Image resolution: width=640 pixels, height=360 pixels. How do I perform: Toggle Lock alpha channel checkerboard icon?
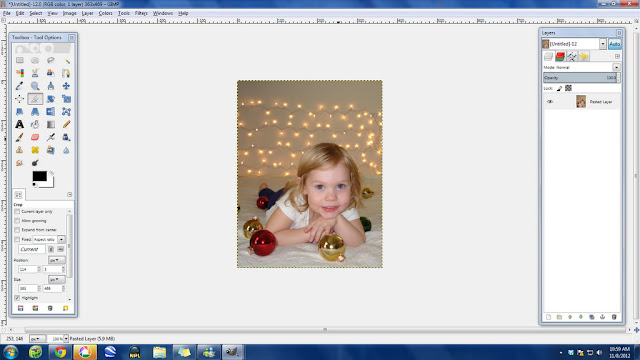pos(568,88)
